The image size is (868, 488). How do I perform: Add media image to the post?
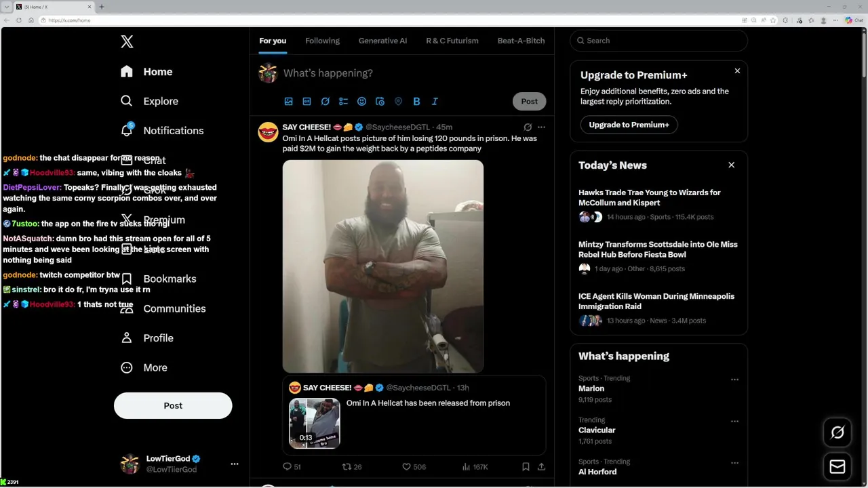288,101
